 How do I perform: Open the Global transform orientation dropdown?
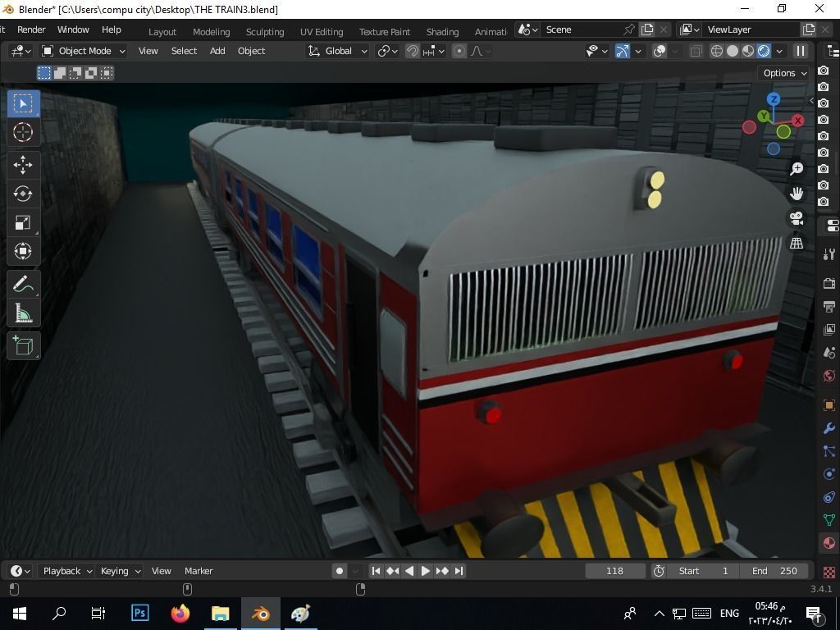click(x=337, y=51)
